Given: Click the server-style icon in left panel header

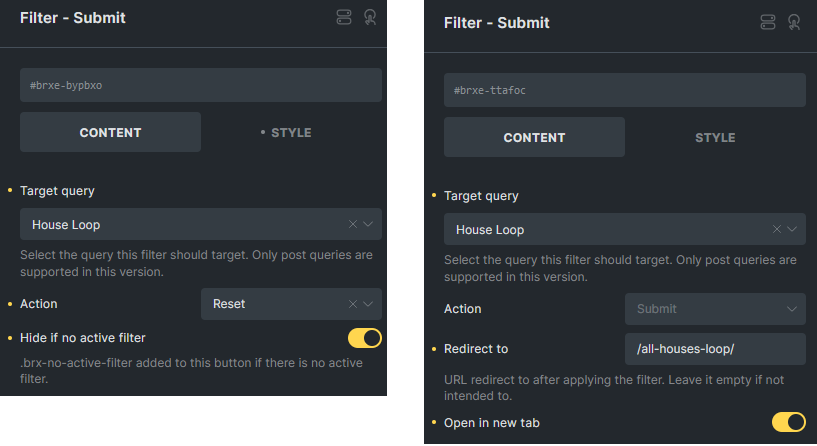Looking at the screenshot, I should (344, 17).
